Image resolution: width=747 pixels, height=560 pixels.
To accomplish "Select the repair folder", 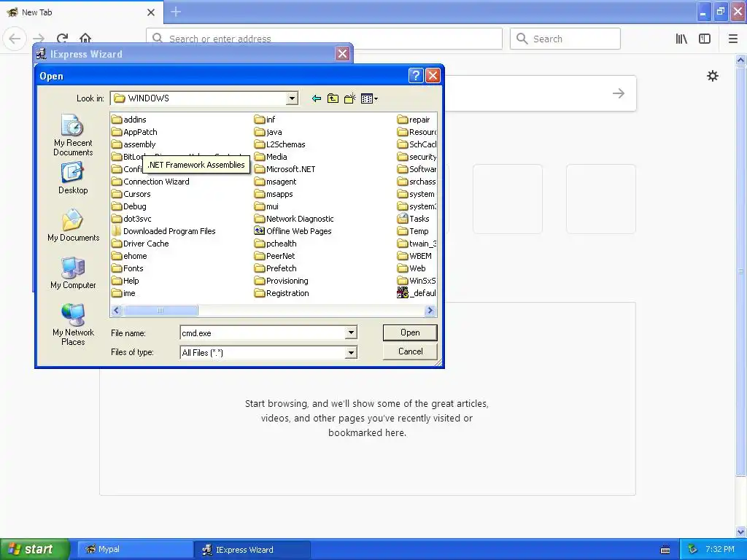I will [x=414, y=120].
